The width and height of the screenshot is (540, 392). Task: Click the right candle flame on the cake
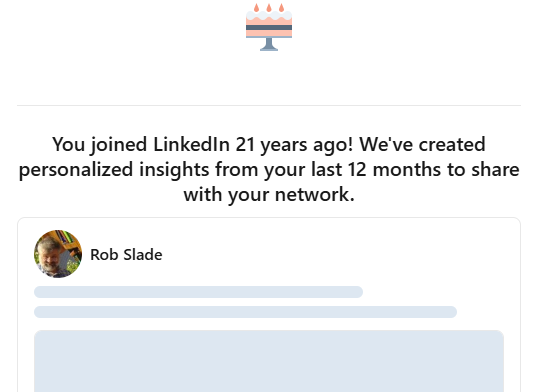[x=281, y=8]
